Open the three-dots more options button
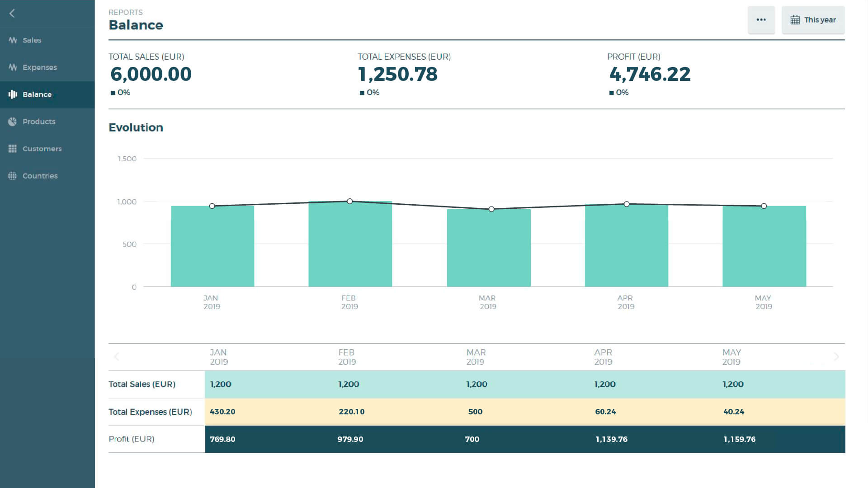The width and height of the screenshot is (868, 488). click(761, 20)
